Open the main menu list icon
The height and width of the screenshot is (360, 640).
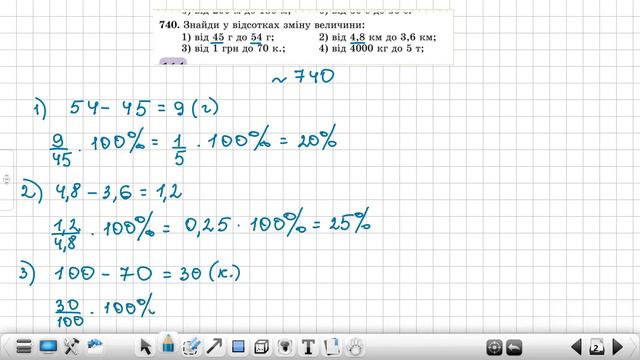point(24,347)
